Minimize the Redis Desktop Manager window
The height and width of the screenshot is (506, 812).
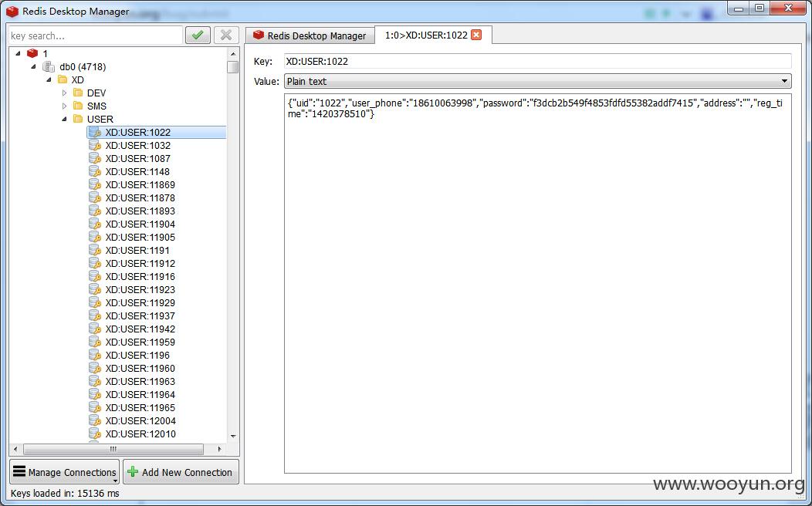739,8
